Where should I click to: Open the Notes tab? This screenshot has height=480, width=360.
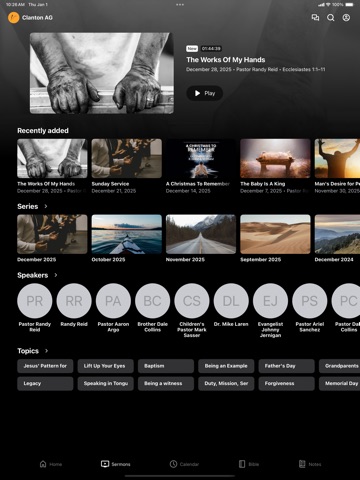310,464
